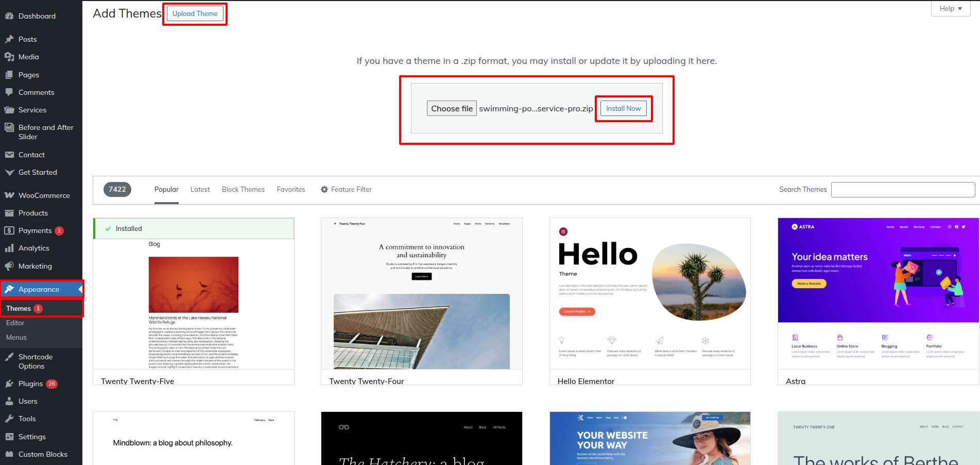
Task: Click the Hello Elementor theme name
Action: click(586, 381)
